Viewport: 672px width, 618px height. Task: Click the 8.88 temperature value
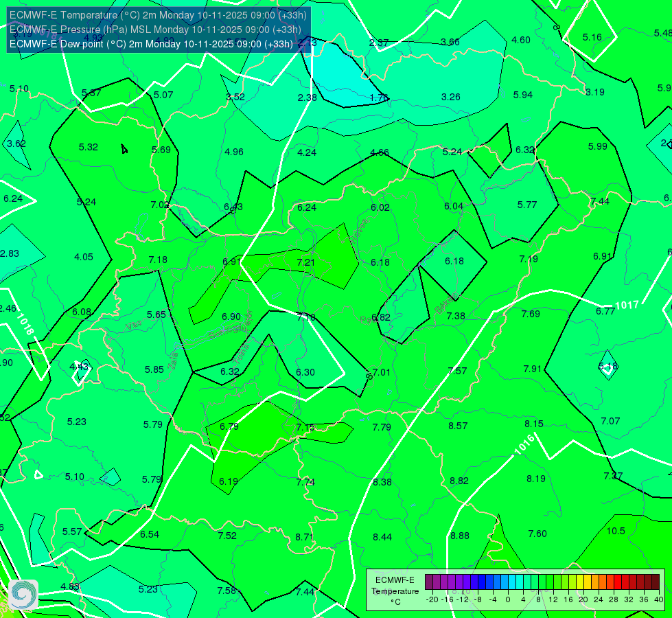coord(460,536)
